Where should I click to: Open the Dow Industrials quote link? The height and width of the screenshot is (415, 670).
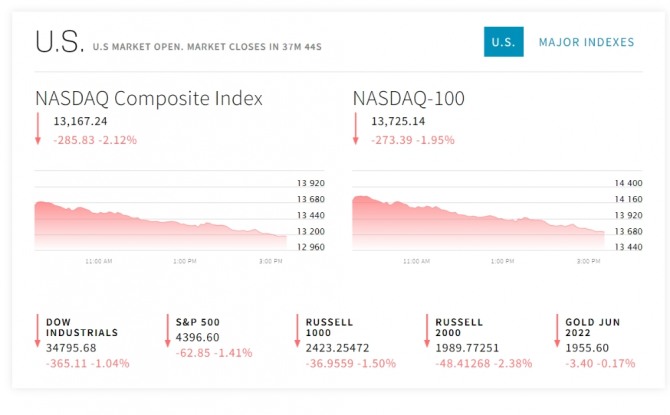[x=82, y=327]
